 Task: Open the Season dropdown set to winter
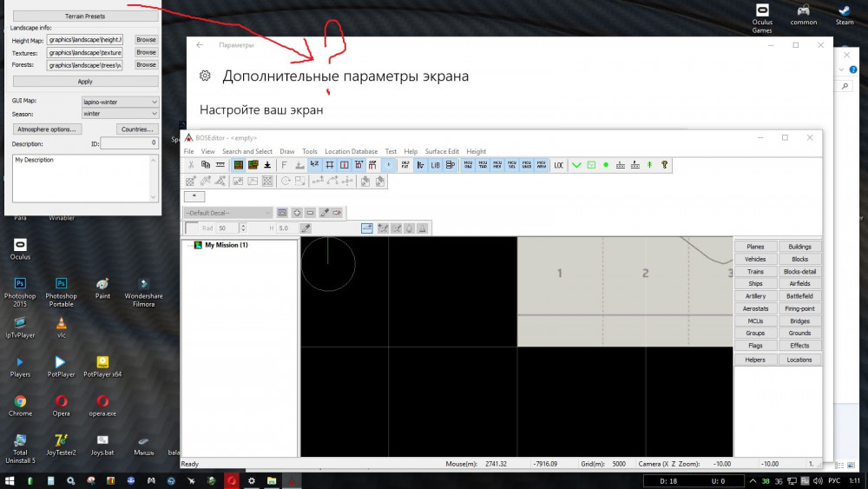[x=120, y=114]
